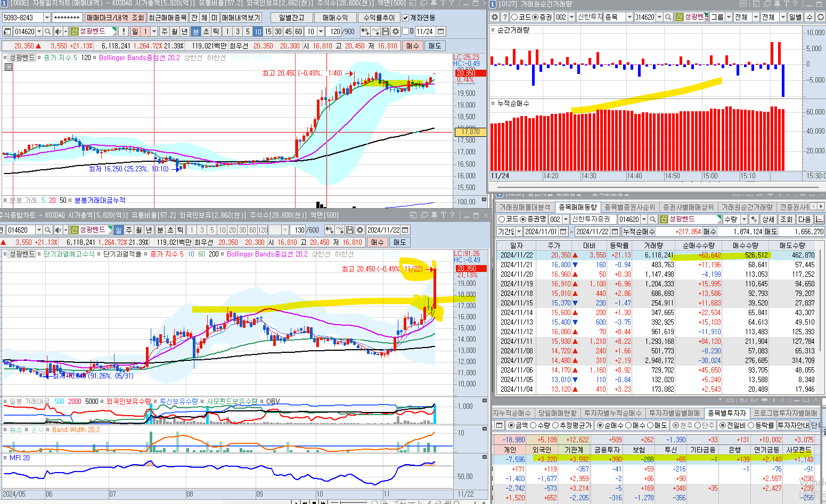The height and width of the screenshot is (504, 826).
Task: Open the calendar icon beside date 11/24
Action: [441, 31]
